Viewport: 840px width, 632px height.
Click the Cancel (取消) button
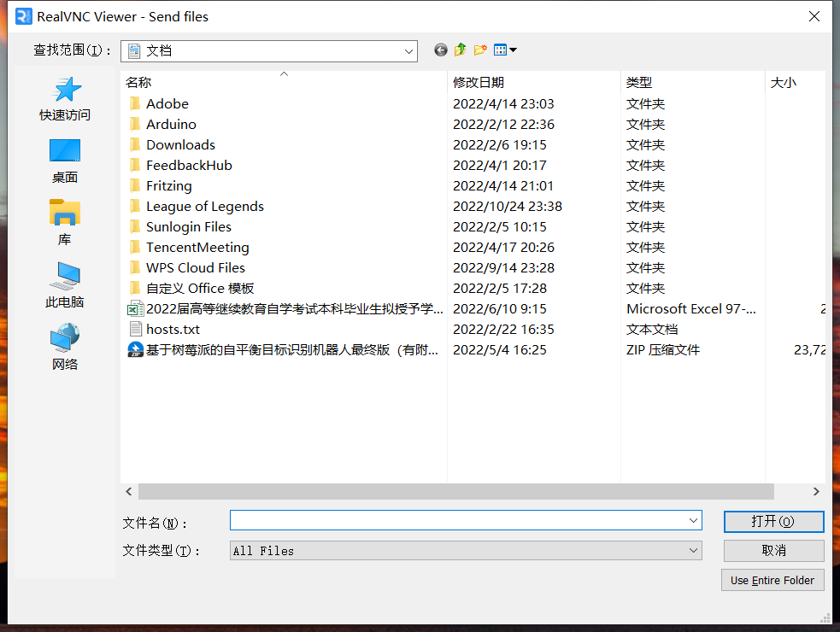[x=773, y=551]
